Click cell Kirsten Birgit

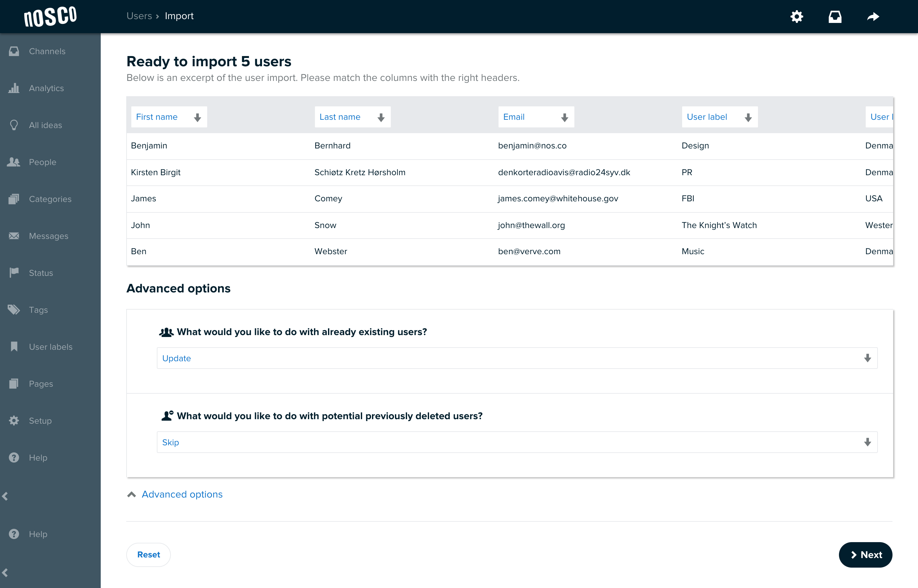[156, 173]
